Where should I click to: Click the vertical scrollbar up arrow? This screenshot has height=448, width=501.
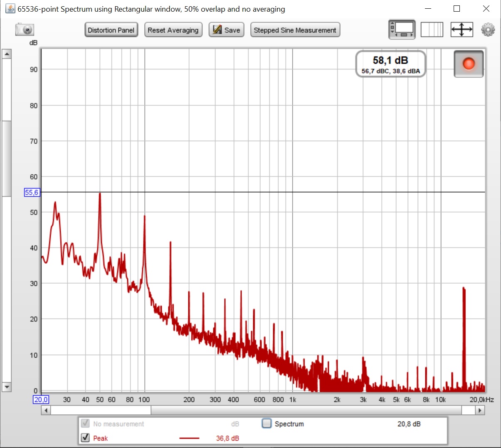click(7, 54)
